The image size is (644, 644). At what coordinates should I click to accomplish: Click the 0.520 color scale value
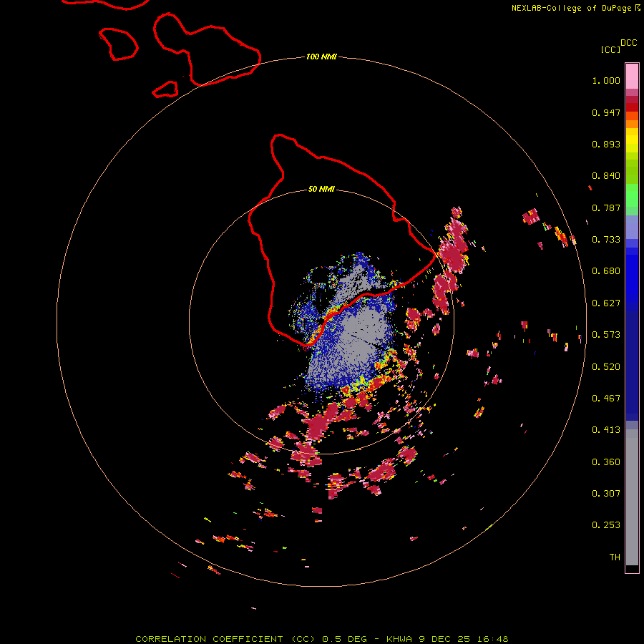point(606,367)
